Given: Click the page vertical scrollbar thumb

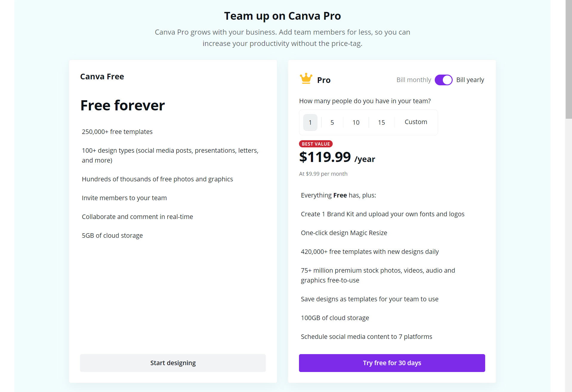Looking at the screenshot, I should [568, 60].
